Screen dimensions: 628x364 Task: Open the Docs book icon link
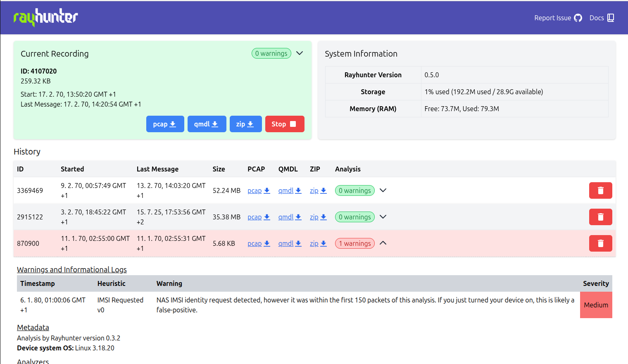click(602, 18)
